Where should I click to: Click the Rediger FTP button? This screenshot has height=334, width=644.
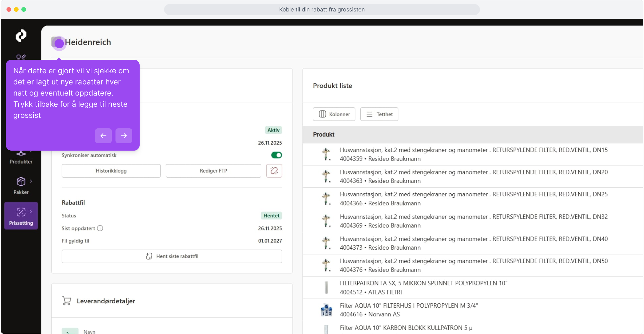213,171
